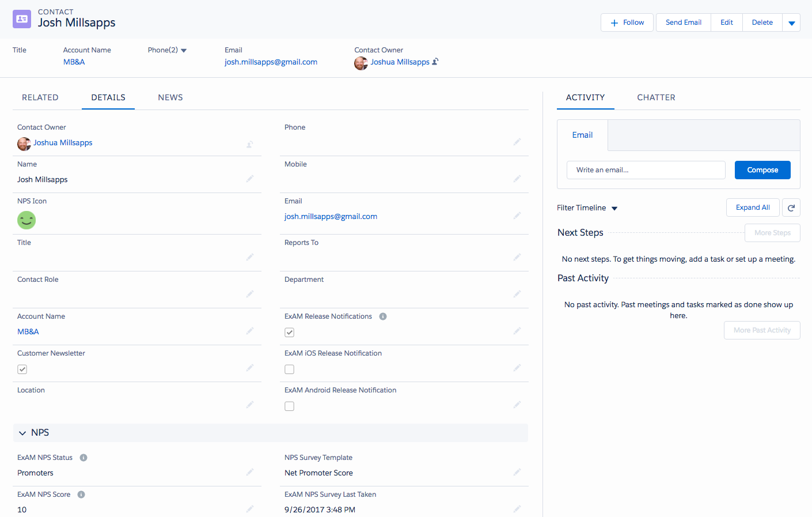Click the 'Promoters' status value
This screenshot has height=517, width=812.
tap(35, 473)
